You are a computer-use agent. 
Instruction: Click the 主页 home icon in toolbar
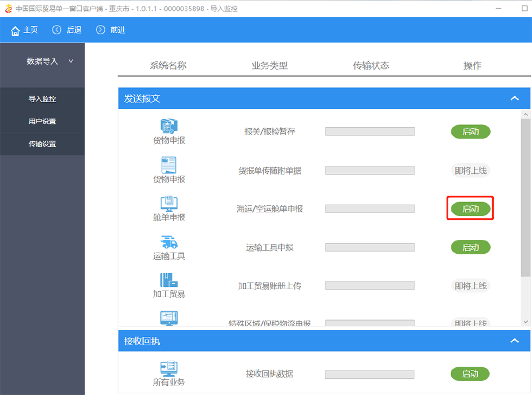(14, 30)
